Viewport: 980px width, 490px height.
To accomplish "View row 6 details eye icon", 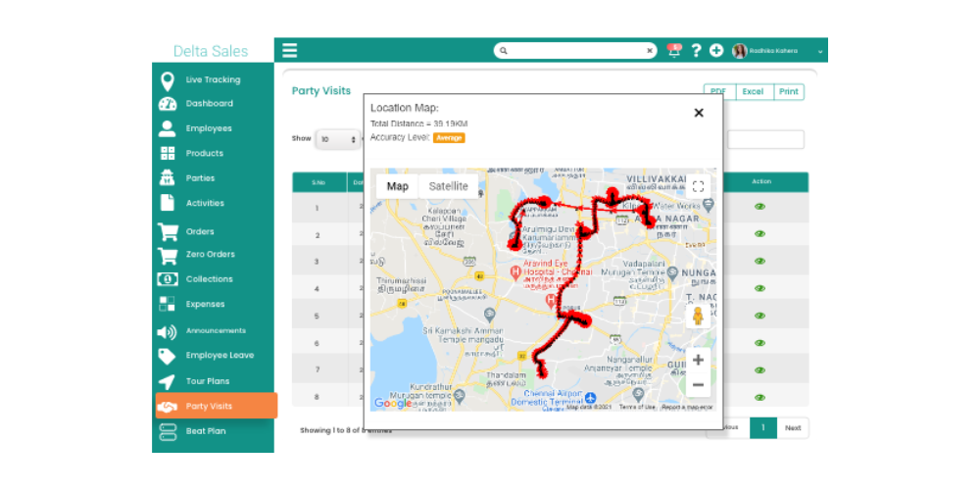I will click(x=760, y=343).
